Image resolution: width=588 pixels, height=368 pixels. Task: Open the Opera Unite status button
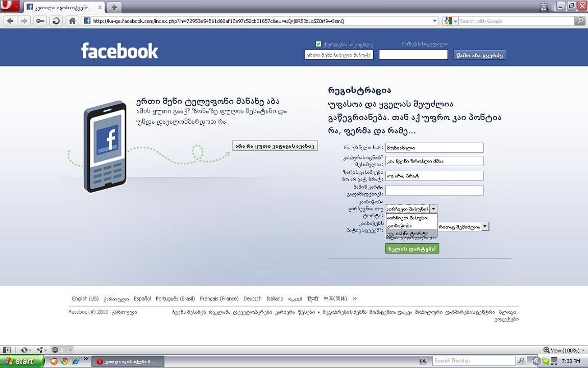tap(42, 350)
